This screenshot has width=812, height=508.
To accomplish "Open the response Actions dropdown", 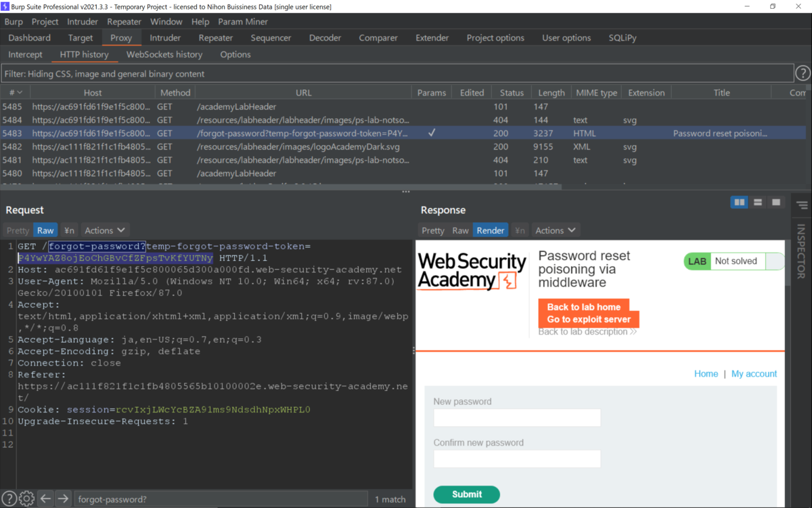I will coord(556,230).
